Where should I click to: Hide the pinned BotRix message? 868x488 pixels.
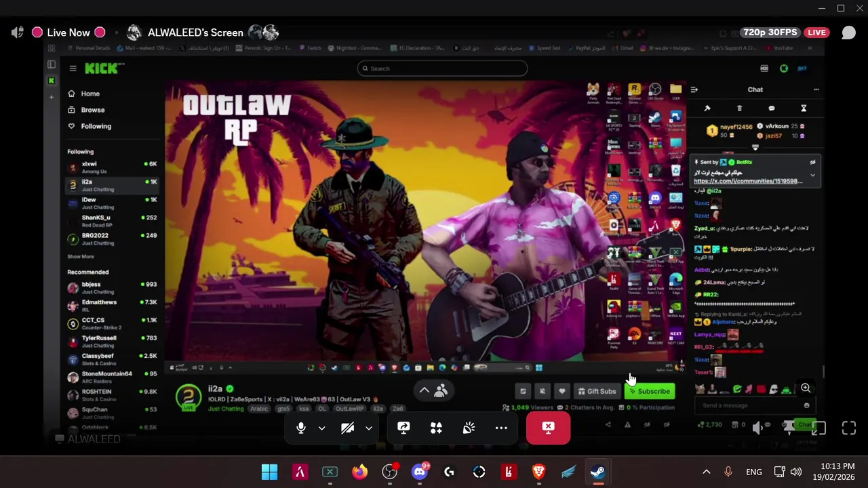point(812,163)
